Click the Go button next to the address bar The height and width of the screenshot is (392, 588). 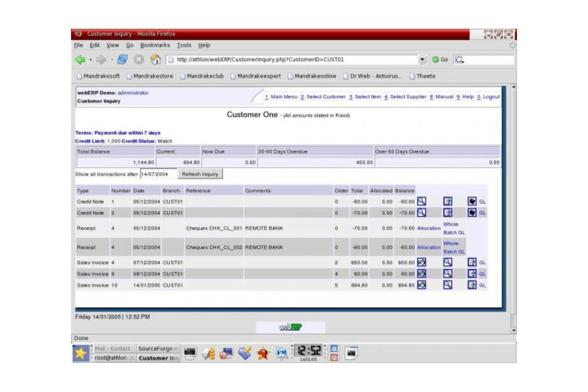tap(440, 60)
